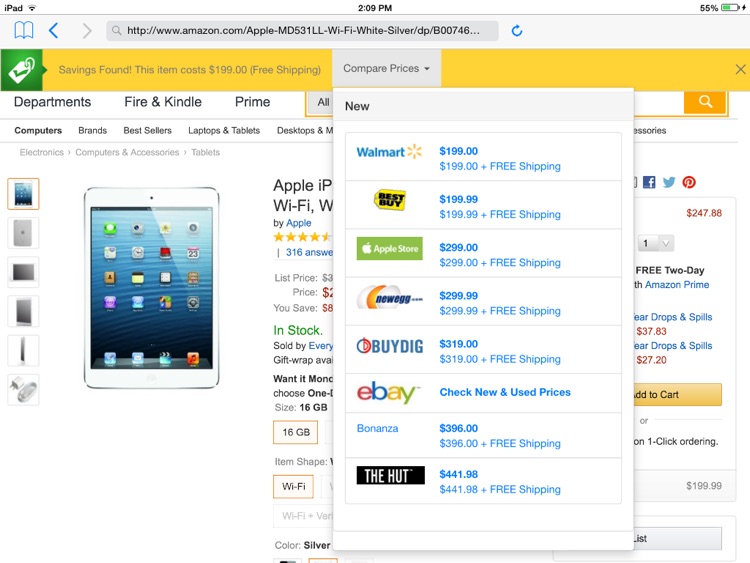
Task: Select the first iPad front thumbnail
Action: 23,194
